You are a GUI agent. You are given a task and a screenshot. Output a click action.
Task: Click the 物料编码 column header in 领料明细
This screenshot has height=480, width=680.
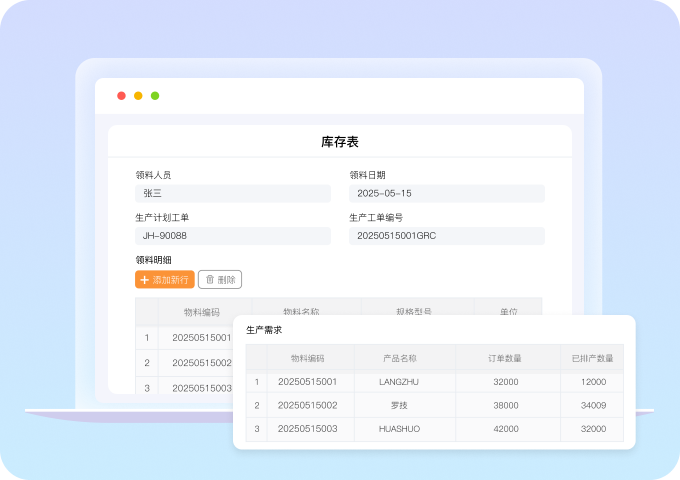204,312
